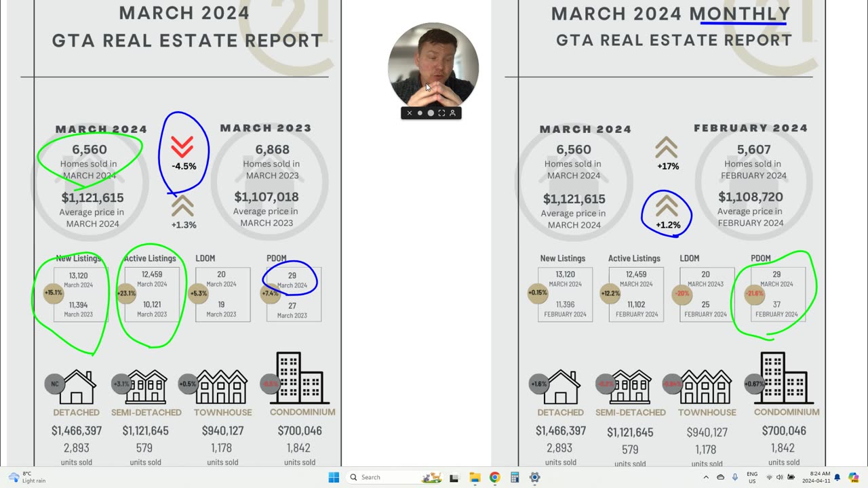Open Google Chrome from the taskbar
The image size is (868, 488).
point(495,477)
